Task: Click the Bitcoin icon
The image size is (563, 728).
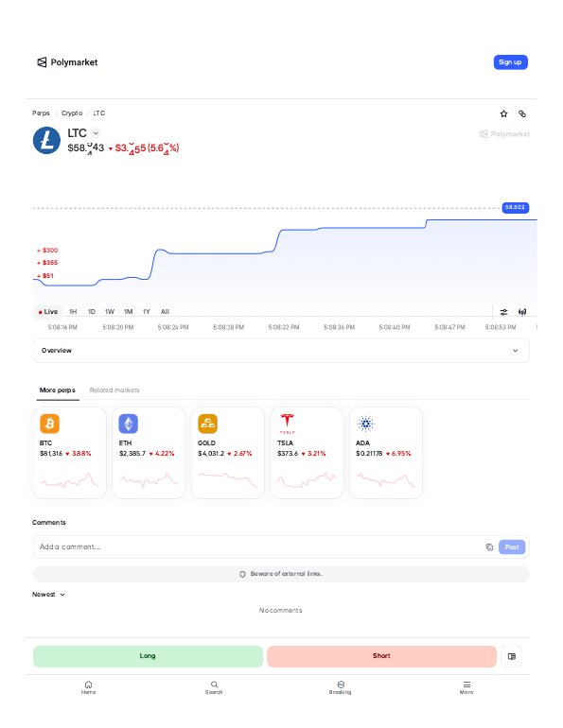Action: [50, 424]
